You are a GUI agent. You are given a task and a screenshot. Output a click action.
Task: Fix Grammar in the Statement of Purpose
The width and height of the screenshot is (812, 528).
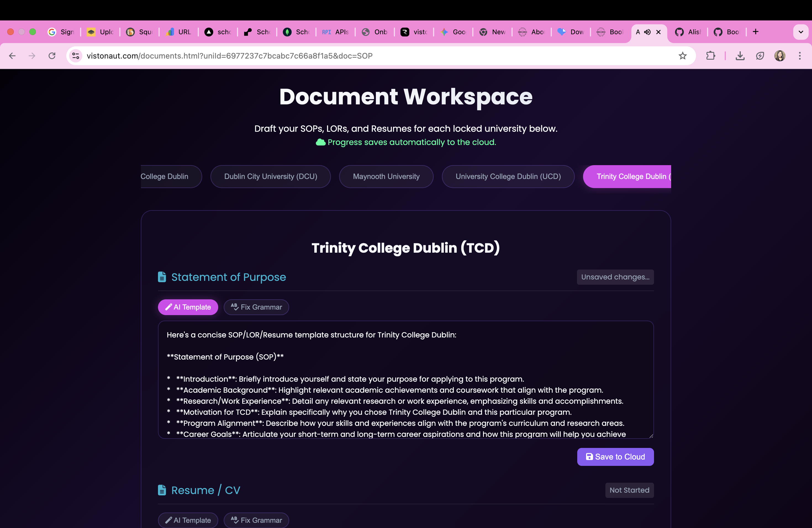(256, 307)
